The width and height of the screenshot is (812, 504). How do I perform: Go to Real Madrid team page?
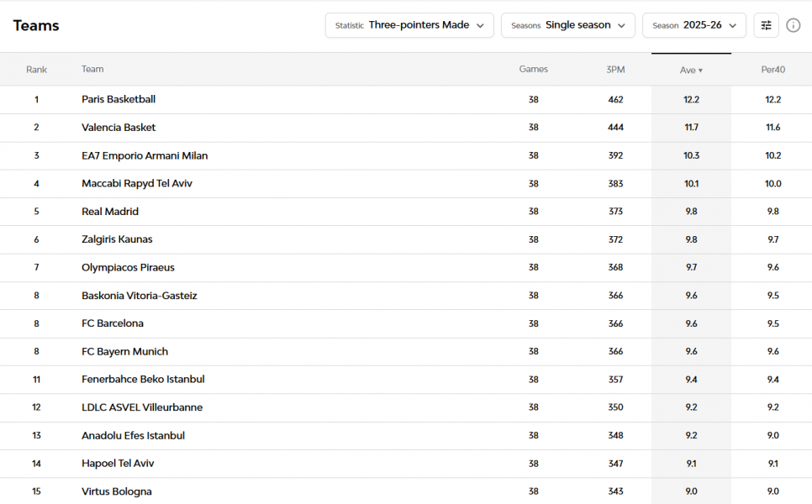(110, 212)
